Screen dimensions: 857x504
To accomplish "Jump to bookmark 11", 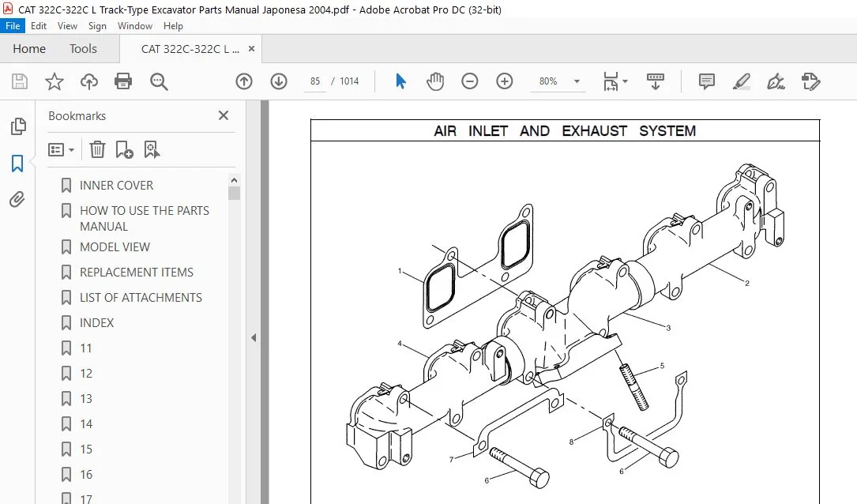I will (86, 348).
